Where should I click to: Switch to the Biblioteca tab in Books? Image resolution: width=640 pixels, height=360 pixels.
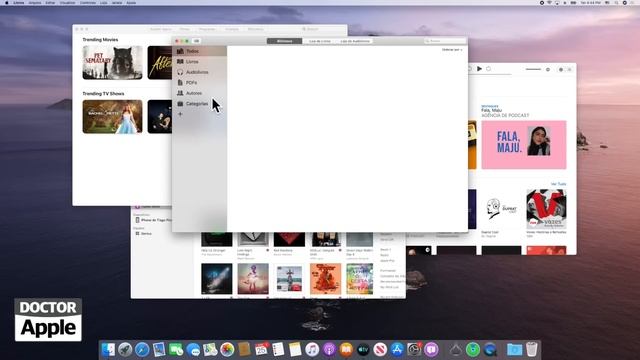pos(284,41)
